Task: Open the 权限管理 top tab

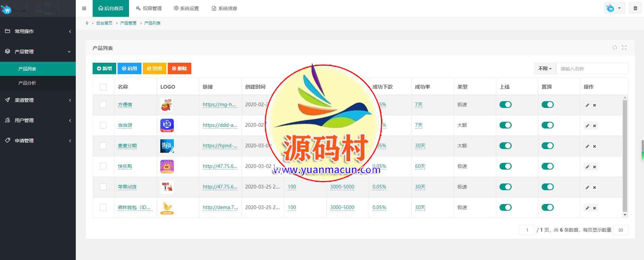Action: pyautogui.click(x=149, y=8)
